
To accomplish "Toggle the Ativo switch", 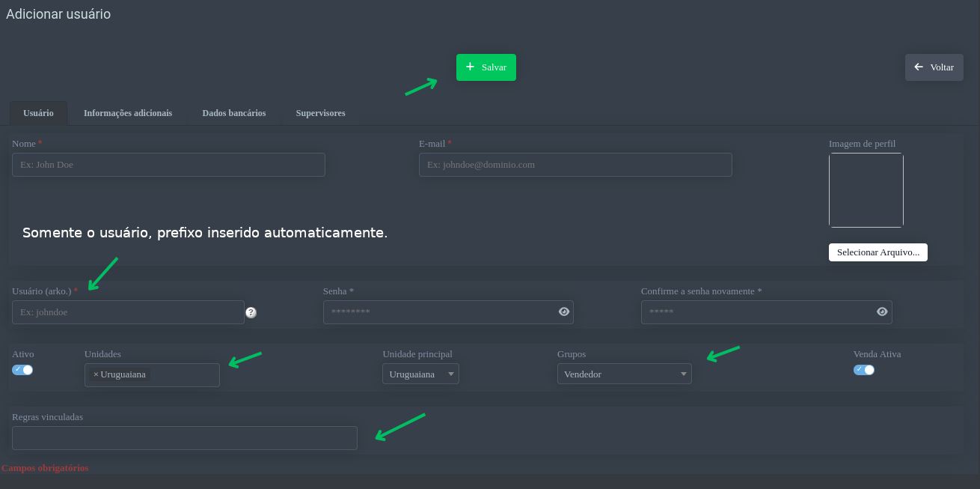I will 22,369.
